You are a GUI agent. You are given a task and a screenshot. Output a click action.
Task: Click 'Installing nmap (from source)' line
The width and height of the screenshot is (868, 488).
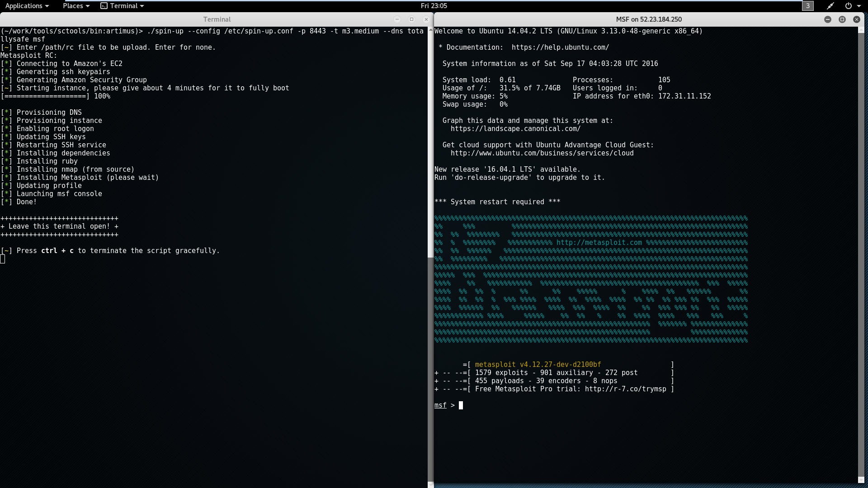(67, 169)
